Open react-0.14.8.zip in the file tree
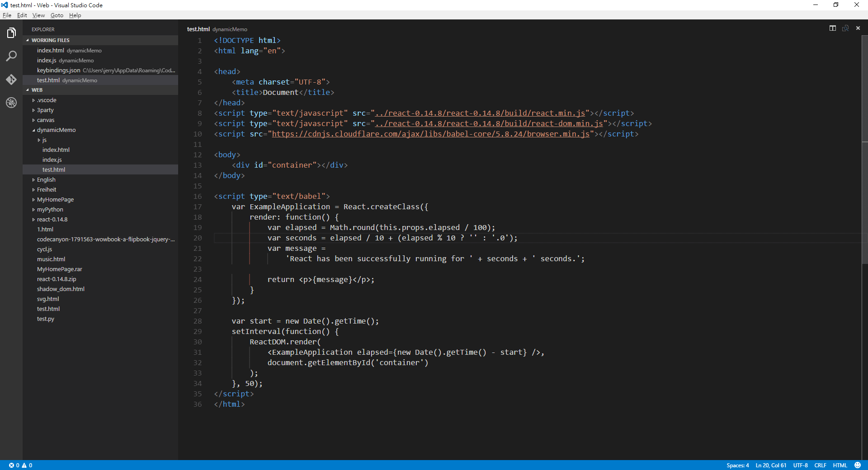The image size is (868, 470). pos(100,279)
